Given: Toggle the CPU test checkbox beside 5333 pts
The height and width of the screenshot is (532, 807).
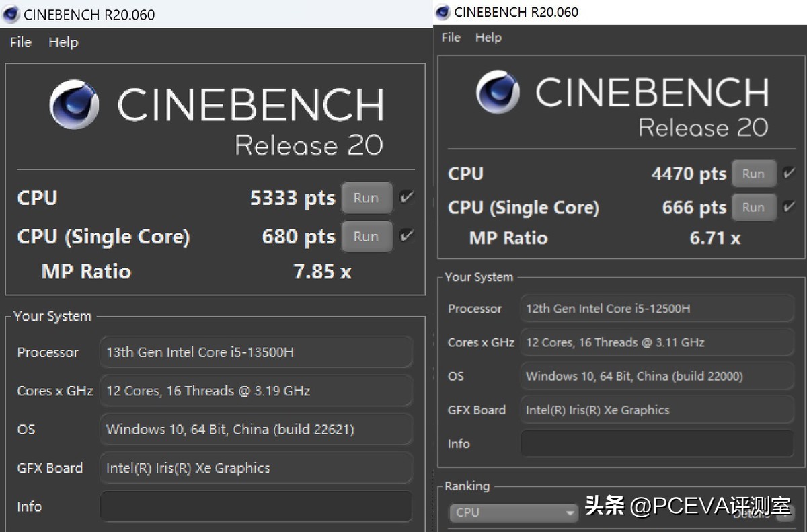Looking at the screenshot, I should pyautogui.click(x=406, y=197).
